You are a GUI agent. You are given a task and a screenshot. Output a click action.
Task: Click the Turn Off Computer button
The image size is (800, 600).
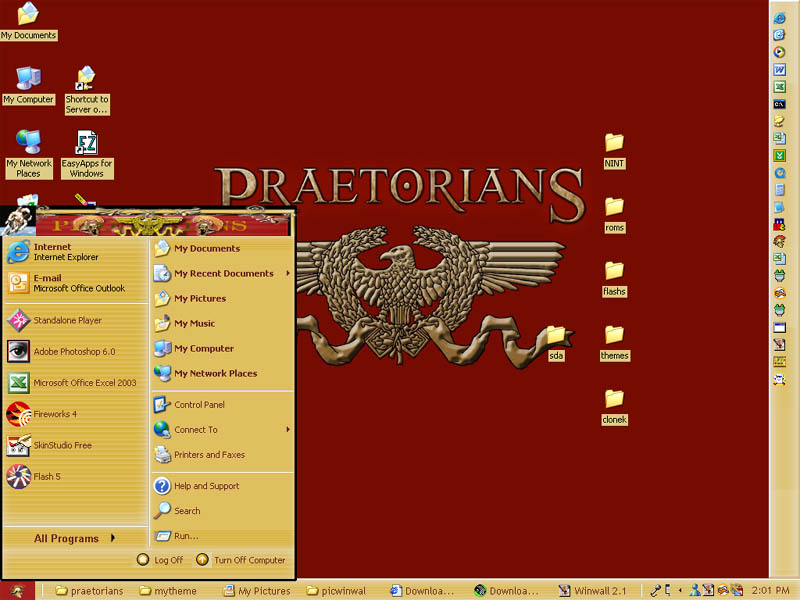click(x=241, y=560)
